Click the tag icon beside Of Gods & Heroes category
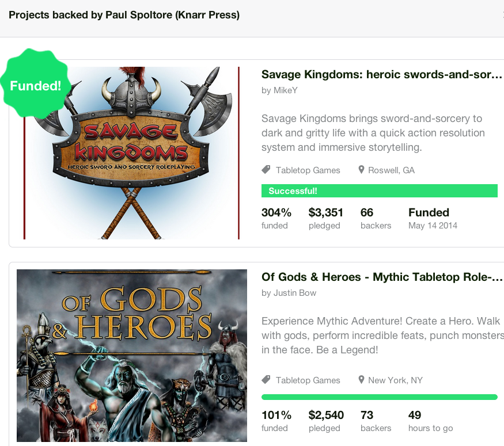Screen dimensions: 504x446 (266, 380)
